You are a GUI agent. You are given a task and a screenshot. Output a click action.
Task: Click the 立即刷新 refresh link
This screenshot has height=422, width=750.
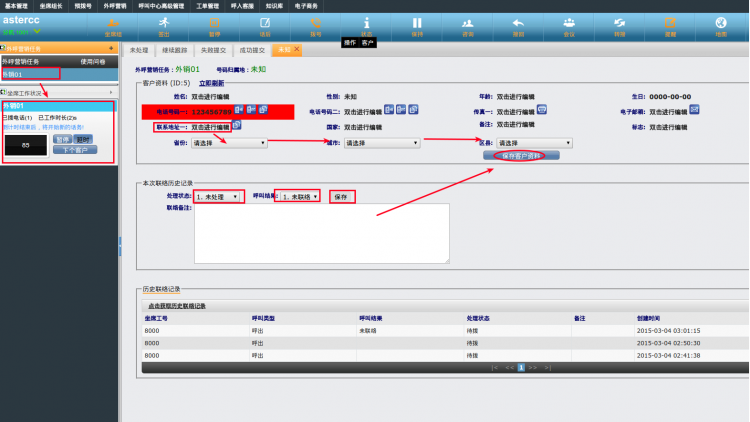click(213, 83)
